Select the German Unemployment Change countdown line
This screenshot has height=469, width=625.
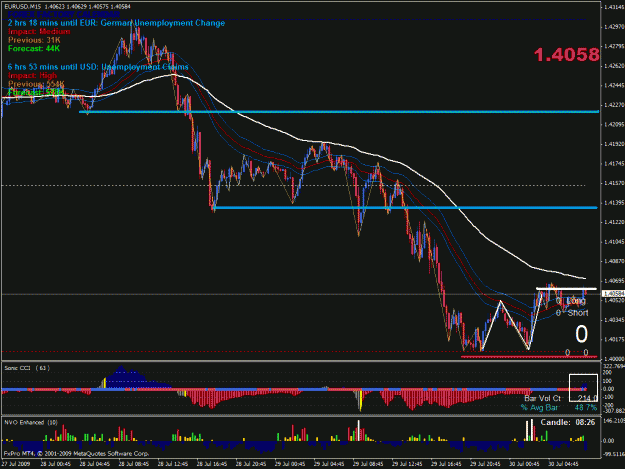click(x=116, y=23)
